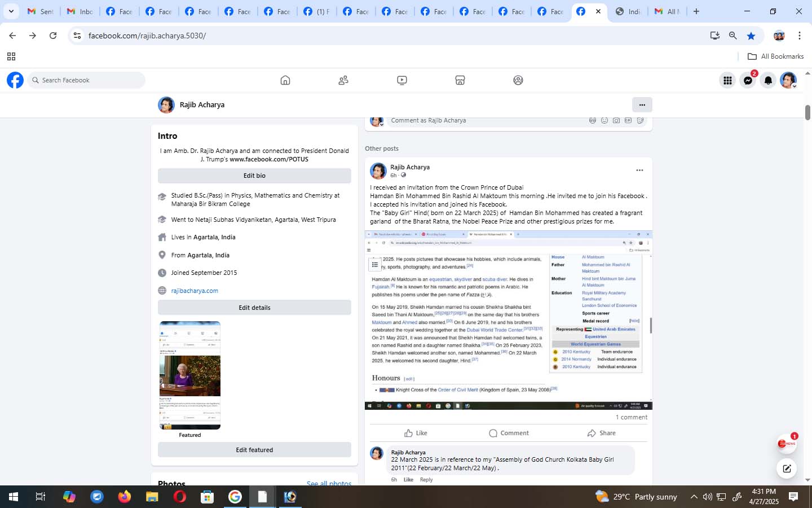This screenshot has height=508, width=812.
Task: Open the Wikipedia screenshot in the post
Action: (509, 320)
